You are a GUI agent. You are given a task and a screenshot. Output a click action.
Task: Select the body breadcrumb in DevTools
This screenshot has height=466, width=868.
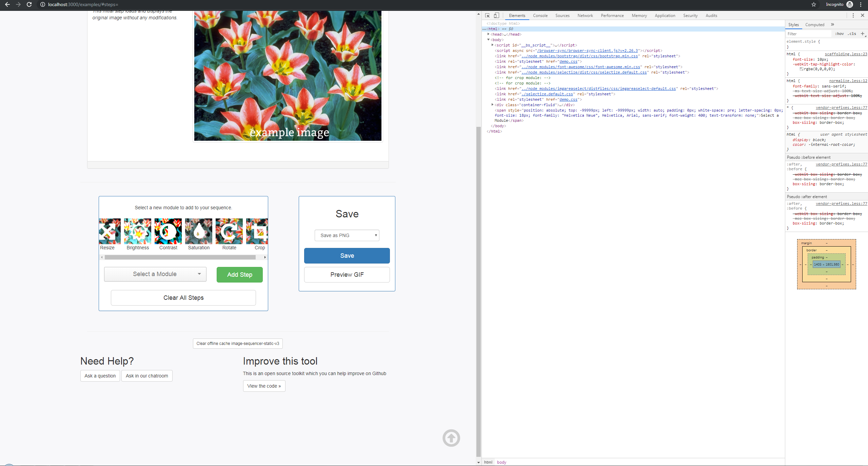tap(501, 462)
